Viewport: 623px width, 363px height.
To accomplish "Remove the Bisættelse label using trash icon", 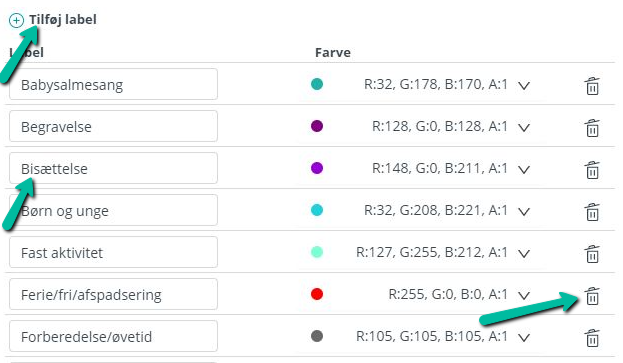I will pyautogui.click(x=592, y=170).
